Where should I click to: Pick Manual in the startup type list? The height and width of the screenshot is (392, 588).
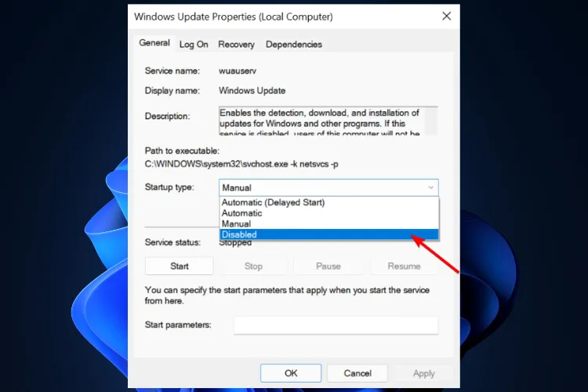pos(328,224)
